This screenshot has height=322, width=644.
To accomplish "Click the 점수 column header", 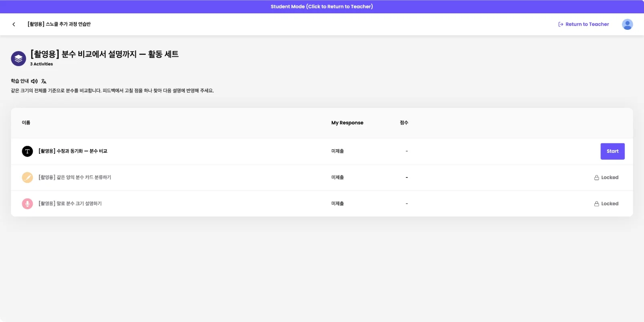I will pos(404,123).
